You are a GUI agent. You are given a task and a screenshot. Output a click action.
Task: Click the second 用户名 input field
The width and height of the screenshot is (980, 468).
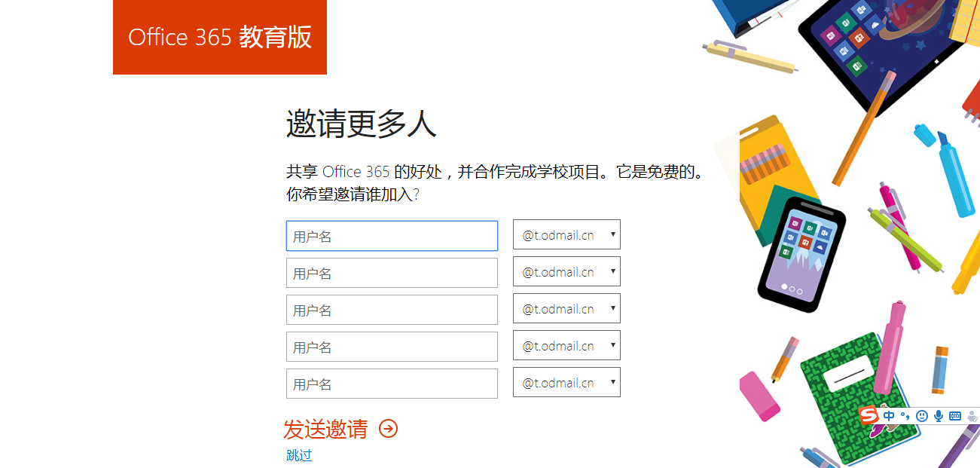392,272
